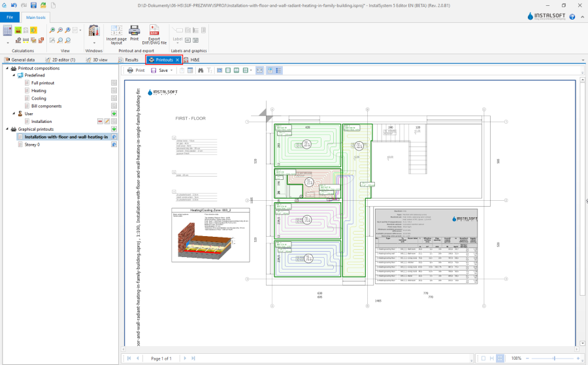The width and height of the screenshot is (588, 365).
Task: Click the Print icon in the ribbon
Action: (x=134, y=30)
